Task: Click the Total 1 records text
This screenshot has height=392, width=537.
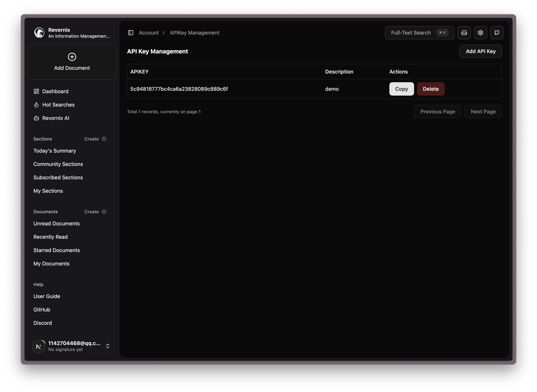Action: pos(164,112)
